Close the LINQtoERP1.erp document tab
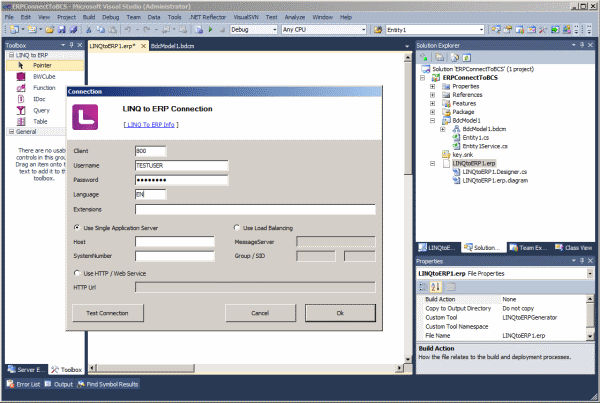The image size is (600, 403). click(x=143, y=46)
